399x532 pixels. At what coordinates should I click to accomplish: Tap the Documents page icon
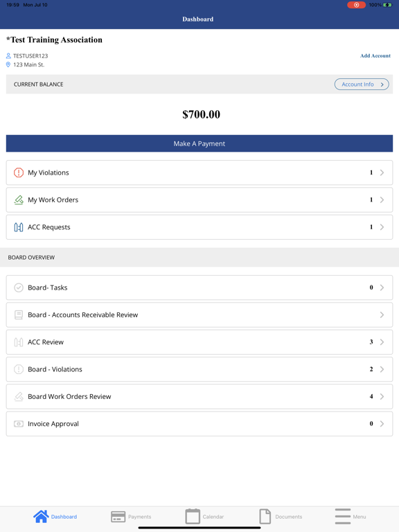click(265, 516)
